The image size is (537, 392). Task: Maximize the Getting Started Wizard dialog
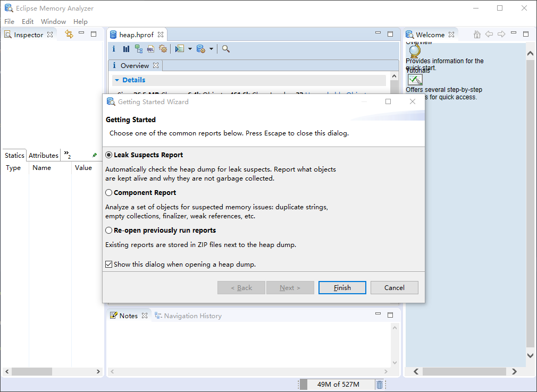[388, 101]
